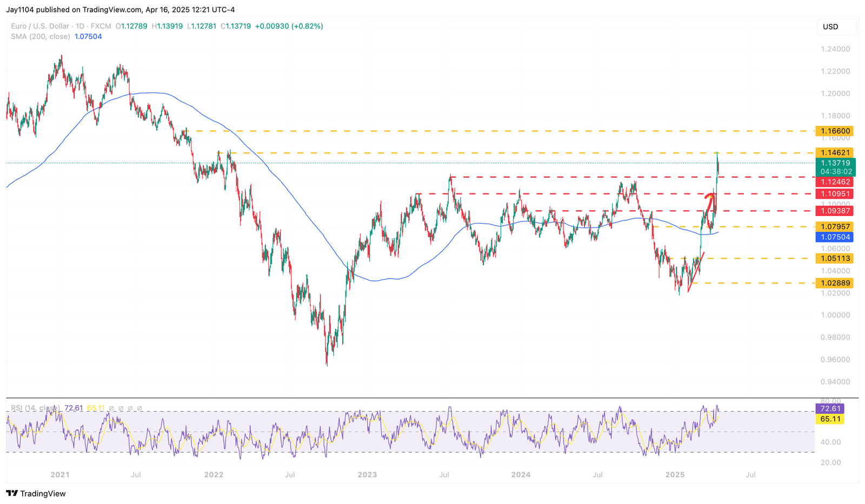Image resolution: width=865 pixels, height=504 pixels.
Task: Click the red 1.12462 resistance label
Action: click(x=835, y=182)
